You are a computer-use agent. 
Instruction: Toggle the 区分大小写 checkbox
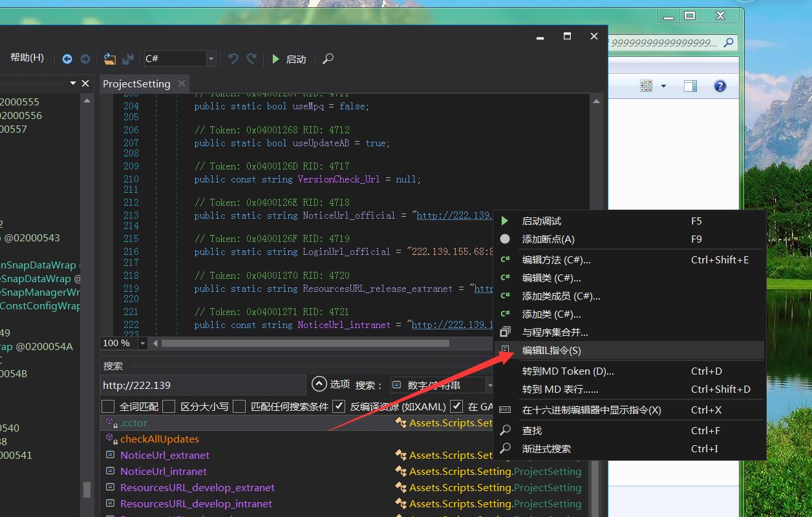(169, 406)
